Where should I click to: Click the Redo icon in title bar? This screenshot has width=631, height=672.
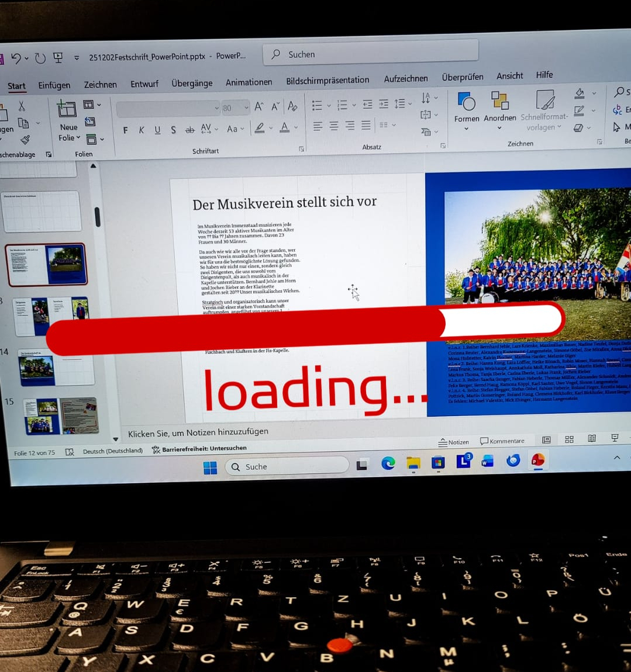[40, 58]
